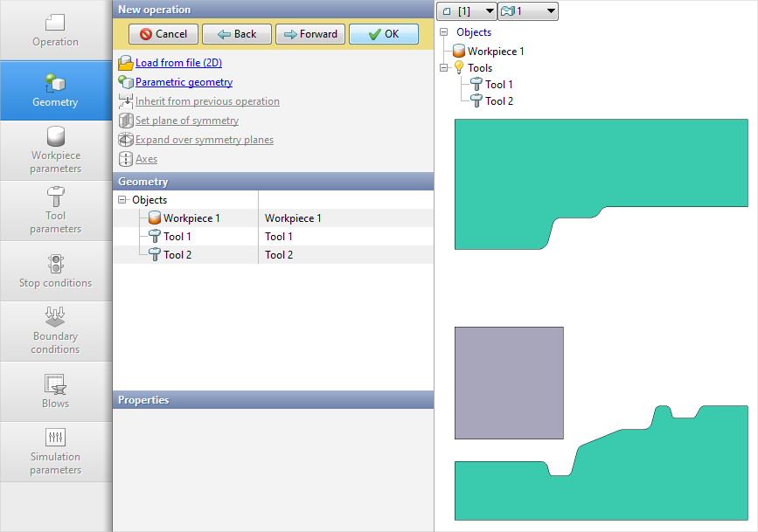Image resolution: width=758 pixels, height=532 pixels.
Task: Open the second dropdown showing 1
Action: [x=527, y=11]
